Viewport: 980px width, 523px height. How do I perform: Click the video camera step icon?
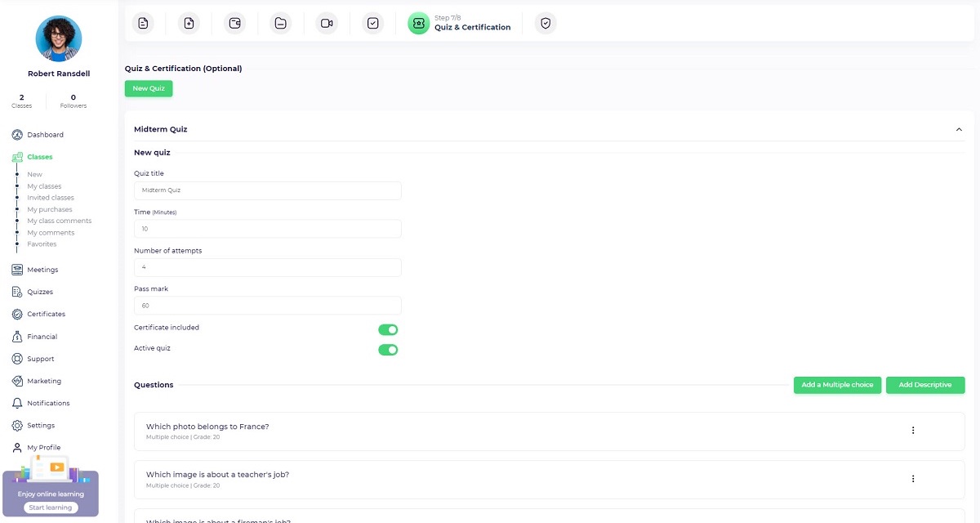pos(327,23)
